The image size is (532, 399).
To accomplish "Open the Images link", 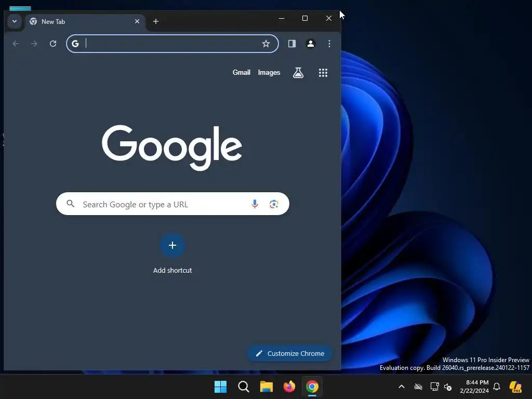I will coord(269,72).
